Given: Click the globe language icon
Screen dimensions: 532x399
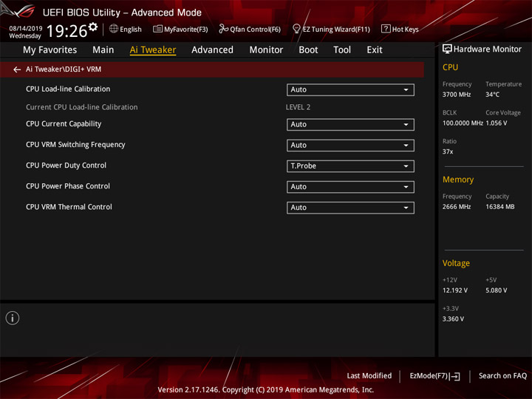Looking at the screenshot, I should 114,29.
